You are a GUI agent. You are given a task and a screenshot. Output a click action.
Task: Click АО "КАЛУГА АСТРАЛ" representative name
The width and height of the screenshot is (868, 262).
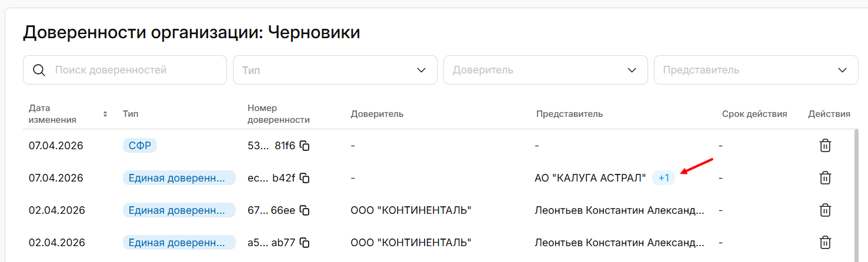click(590, 178)
